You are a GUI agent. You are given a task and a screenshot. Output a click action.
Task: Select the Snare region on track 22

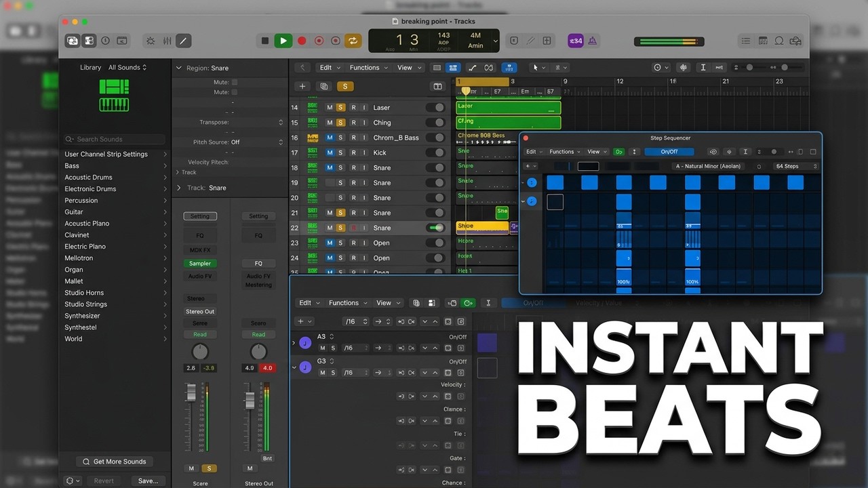pos(482,228)
